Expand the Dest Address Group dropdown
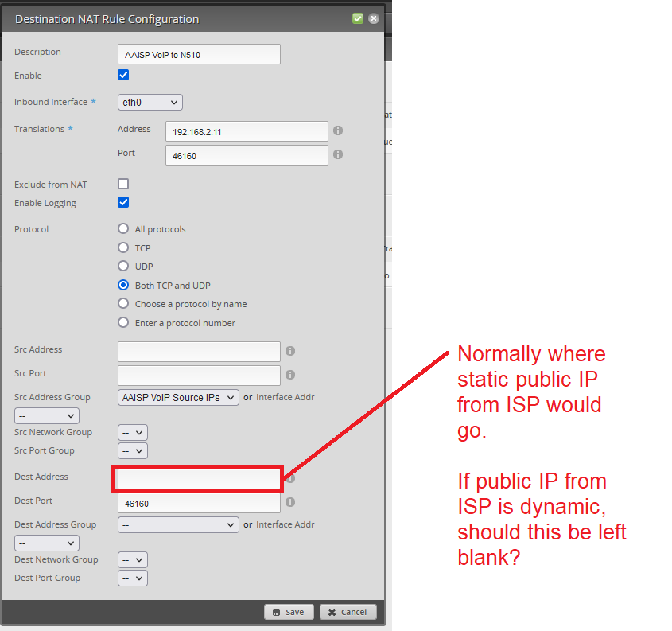Screen dimensions: 672x631 coord(178,524)
